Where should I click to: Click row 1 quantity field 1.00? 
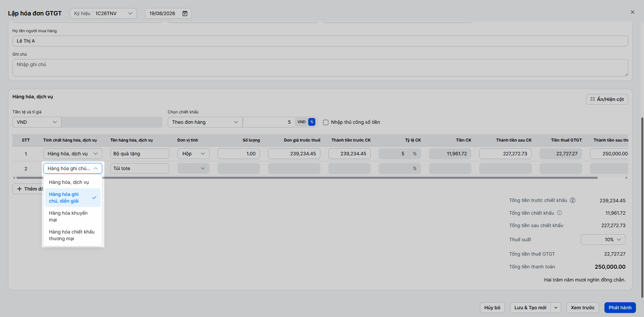click(239, 154)
